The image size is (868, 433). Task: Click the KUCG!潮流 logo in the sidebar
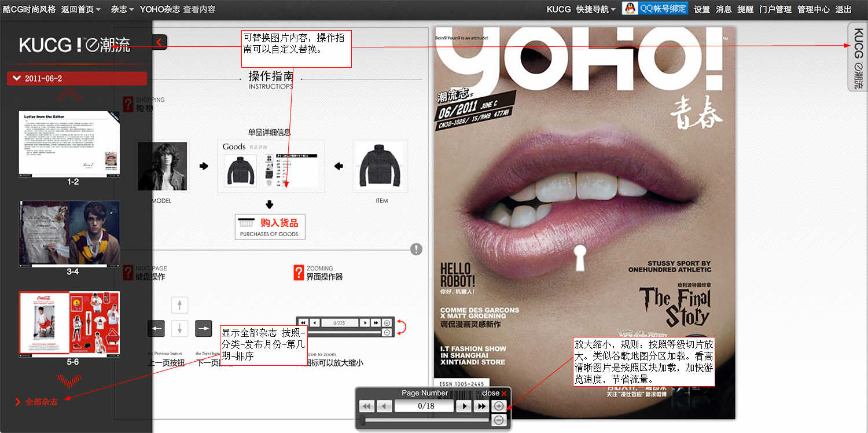[75, 45]
